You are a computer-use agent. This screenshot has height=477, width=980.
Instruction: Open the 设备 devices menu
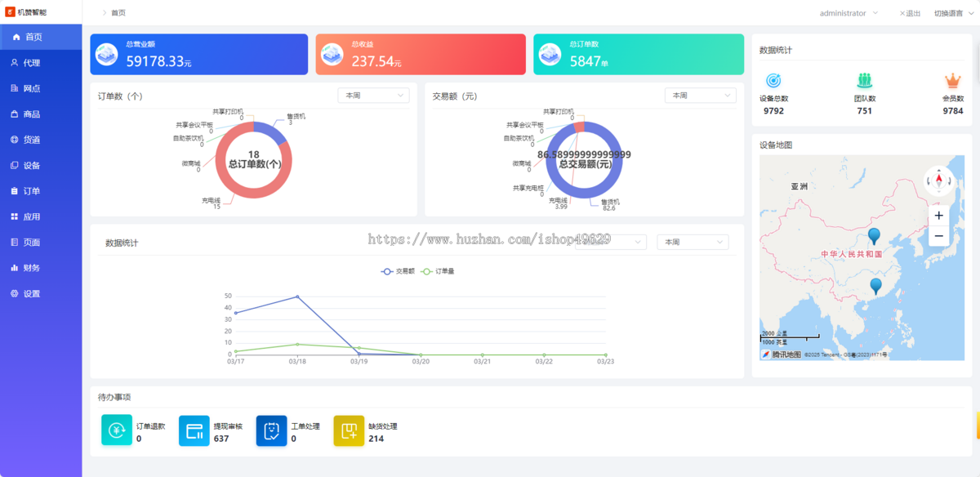click(x=41, y=165)
